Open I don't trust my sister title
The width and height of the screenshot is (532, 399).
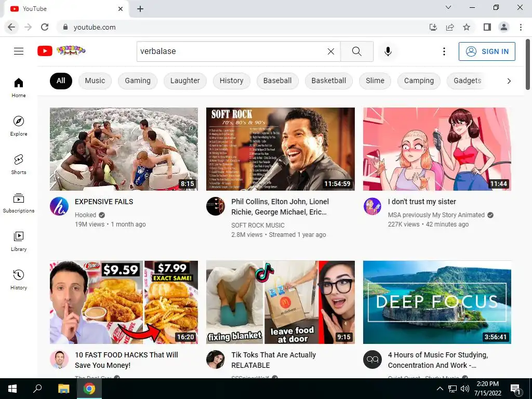(422, 202)
